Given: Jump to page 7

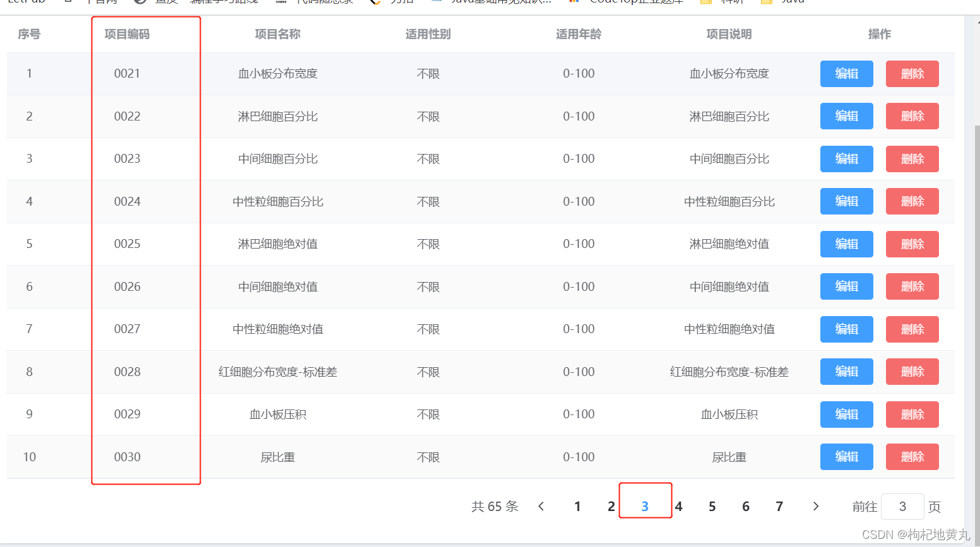Looking at the screenshot, I should [779, 507].
